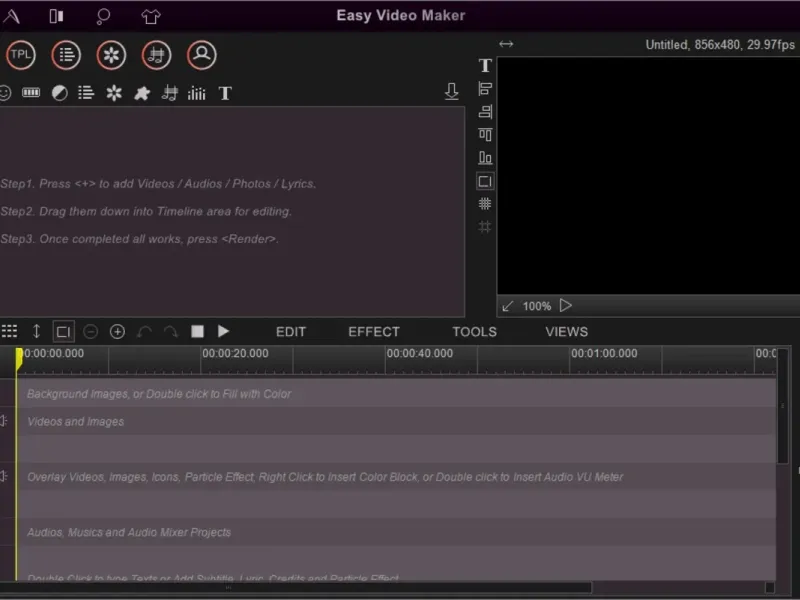
Task: Select the Background Images track
Action: [396, 393]
